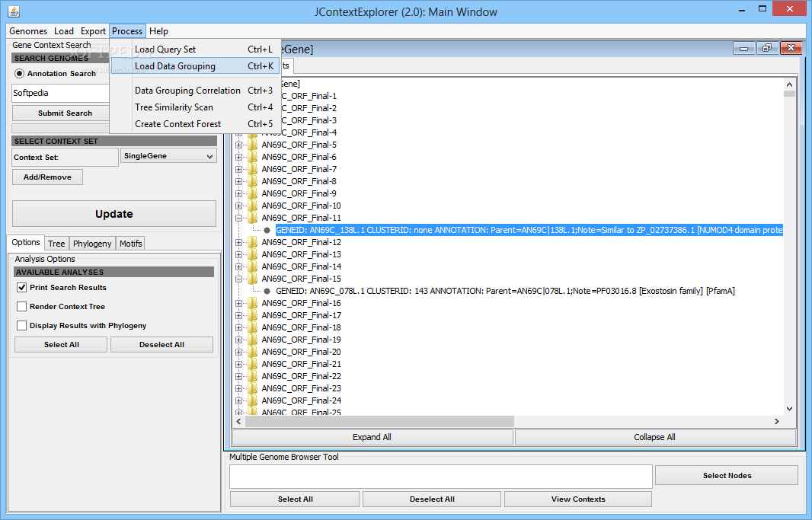Click the View Contexts button

578,499
